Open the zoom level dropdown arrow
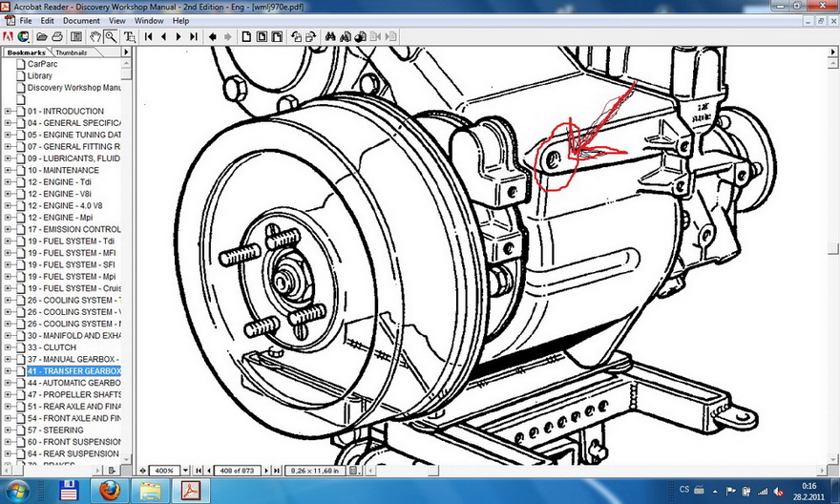Viewport: 840px width, 504px height. click(185, 471)
